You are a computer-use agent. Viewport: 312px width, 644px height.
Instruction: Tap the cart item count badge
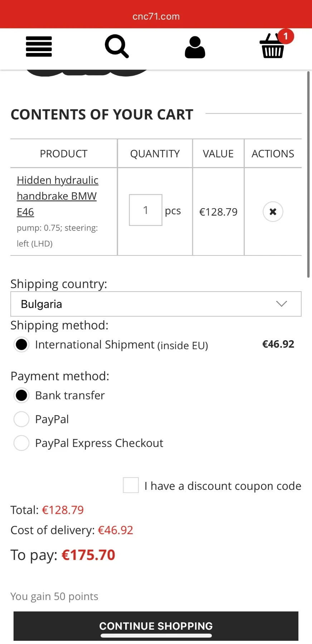[x=286, y=36]
